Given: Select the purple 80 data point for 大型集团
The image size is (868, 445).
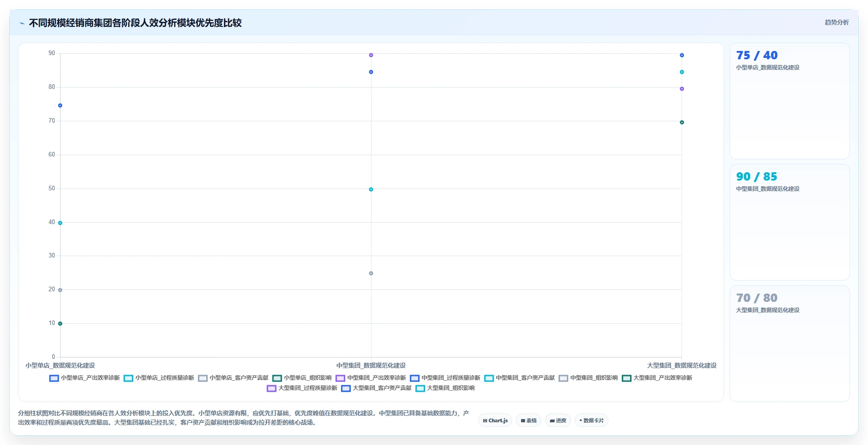Looking at the screenshot, I should 682,89.
